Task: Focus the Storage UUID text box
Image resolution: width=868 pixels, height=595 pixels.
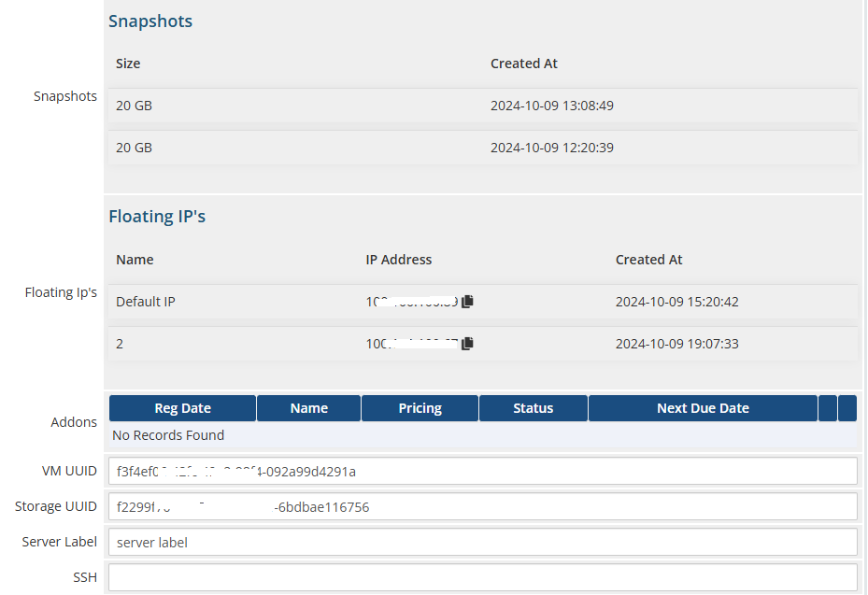Action: 482,506
